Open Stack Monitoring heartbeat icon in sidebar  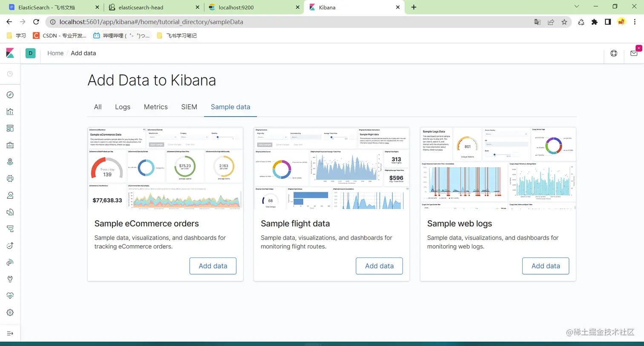tap(10, 296)
